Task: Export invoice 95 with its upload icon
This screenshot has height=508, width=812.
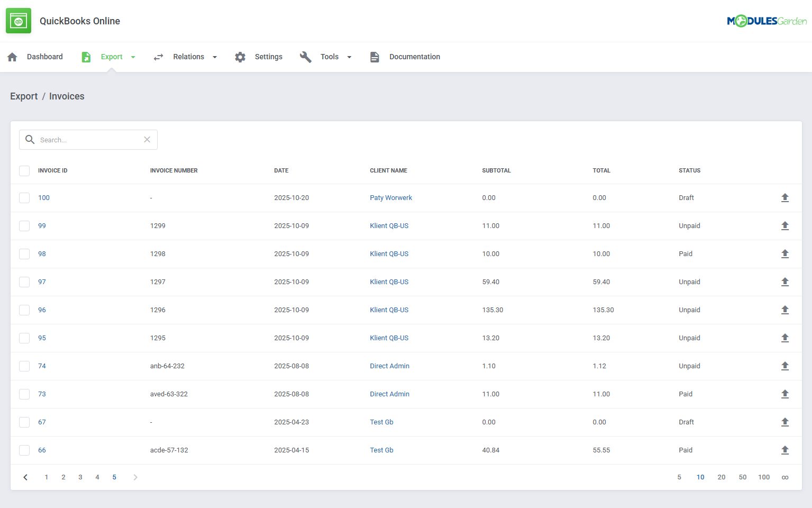Action: pos(785,338)
